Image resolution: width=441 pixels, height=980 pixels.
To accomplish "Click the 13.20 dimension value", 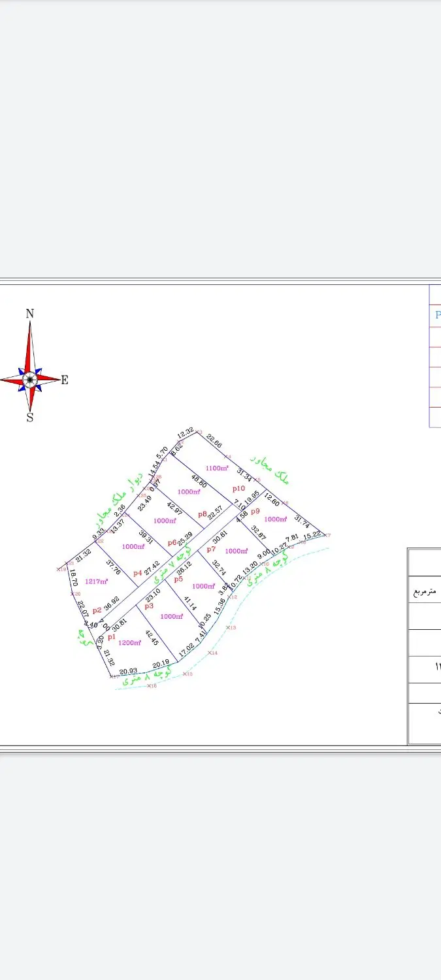I will pyautogui.click(x=250, y=568).
